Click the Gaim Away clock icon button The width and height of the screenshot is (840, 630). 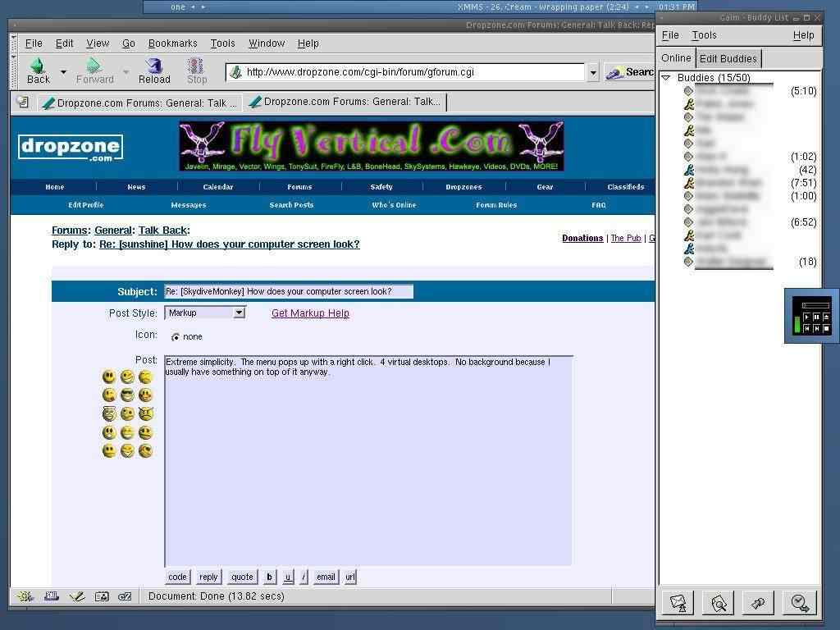800,603
